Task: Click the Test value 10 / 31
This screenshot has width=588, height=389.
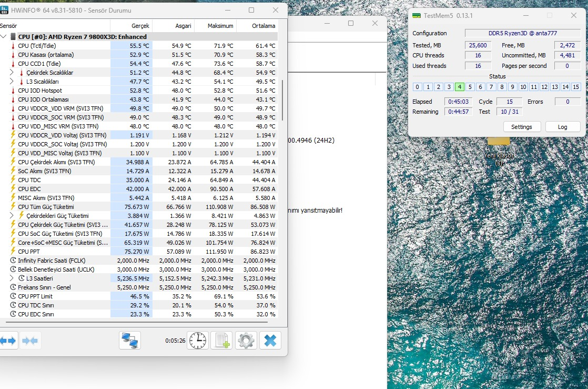Action: [x=509, y=112]
